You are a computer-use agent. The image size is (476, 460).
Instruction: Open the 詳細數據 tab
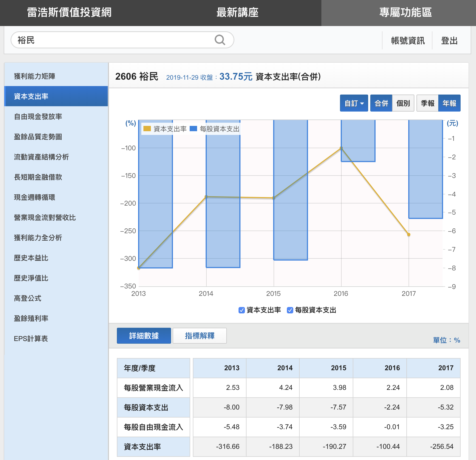(144, 336)
